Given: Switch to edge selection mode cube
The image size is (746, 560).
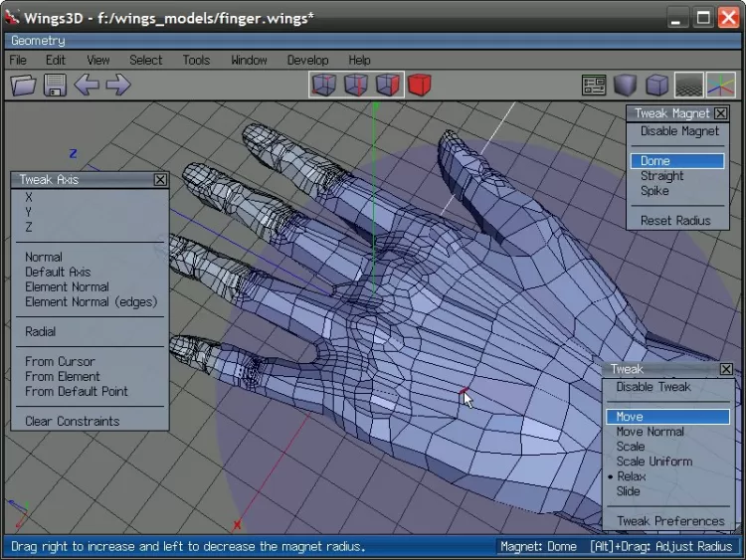Looking at the screenshot, I should [356, 86].
